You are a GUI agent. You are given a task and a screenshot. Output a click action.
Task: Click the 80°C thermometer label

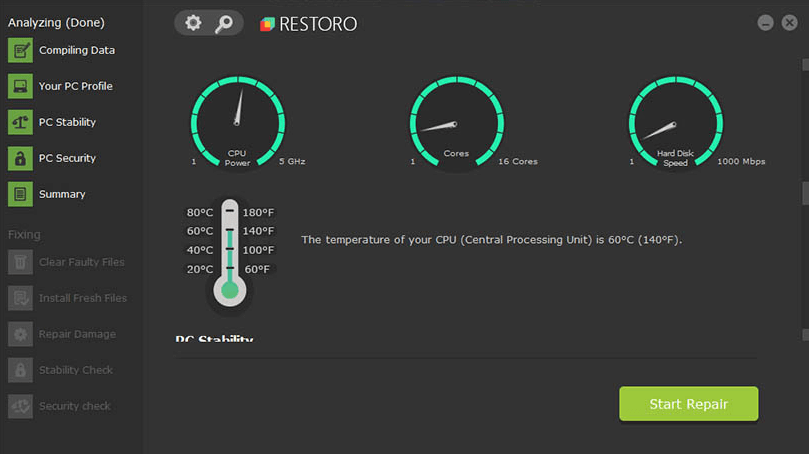click(200, 213)
